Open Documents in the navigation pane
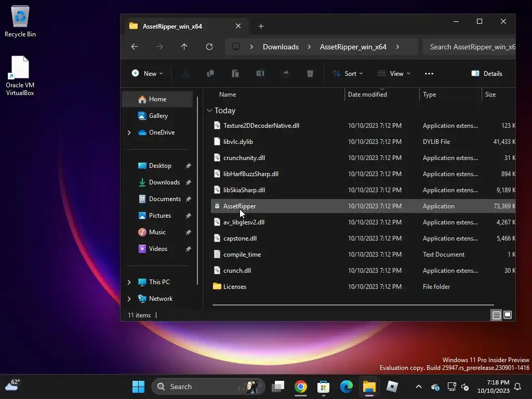532x399 pixels. [157, 199]
